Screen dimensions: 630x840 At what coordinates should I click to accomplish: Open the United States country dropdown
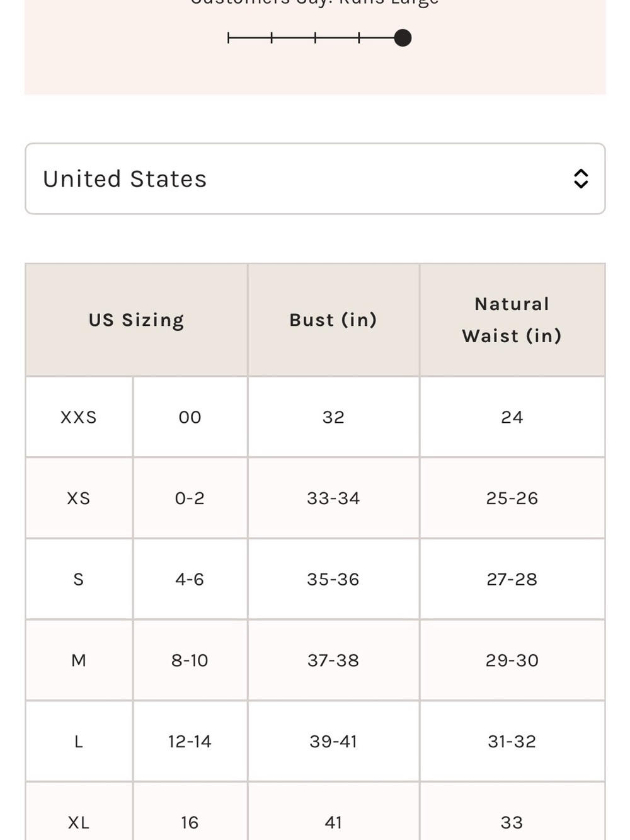[315, 178]
